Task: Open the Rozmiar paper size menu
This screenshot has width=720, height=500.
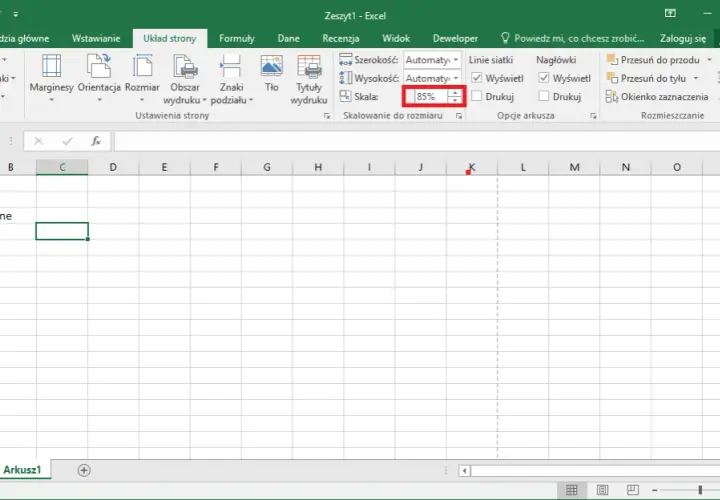Action: click(142, 79)
